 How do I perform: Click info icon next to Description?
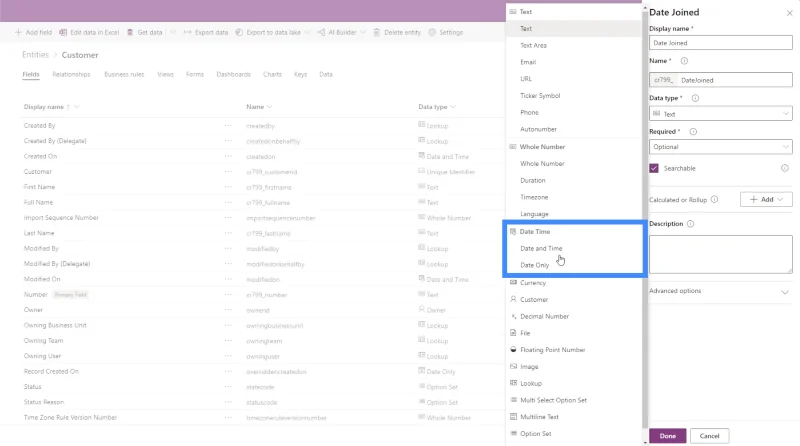[x=690, y=224]
